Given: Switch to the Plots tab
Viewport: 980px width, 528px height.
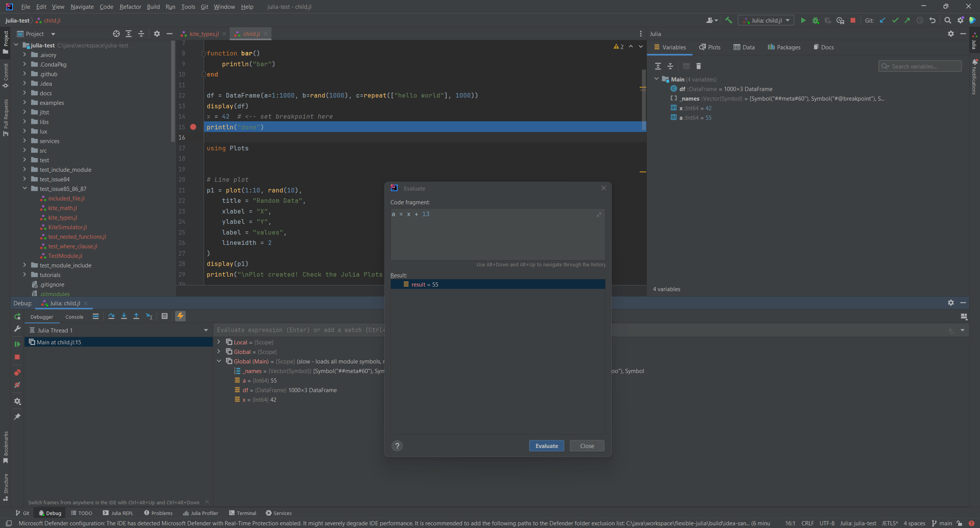Looking at the screenshot, I should [x=710, y=47].
